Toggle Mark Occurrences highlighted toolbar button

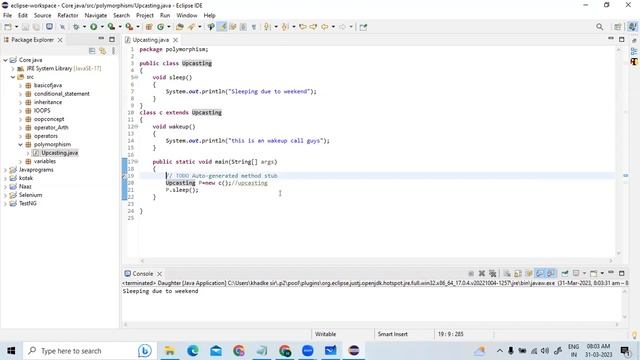tap(222, 27)
